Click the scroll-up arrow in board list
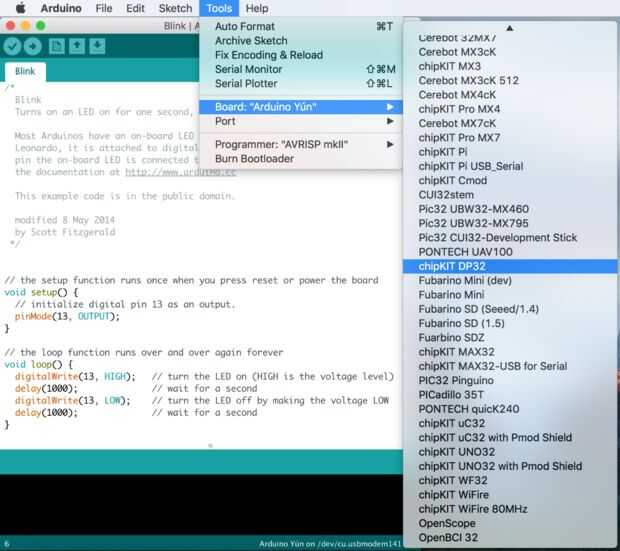Screen dimensions: 620x551 [510, 28]
